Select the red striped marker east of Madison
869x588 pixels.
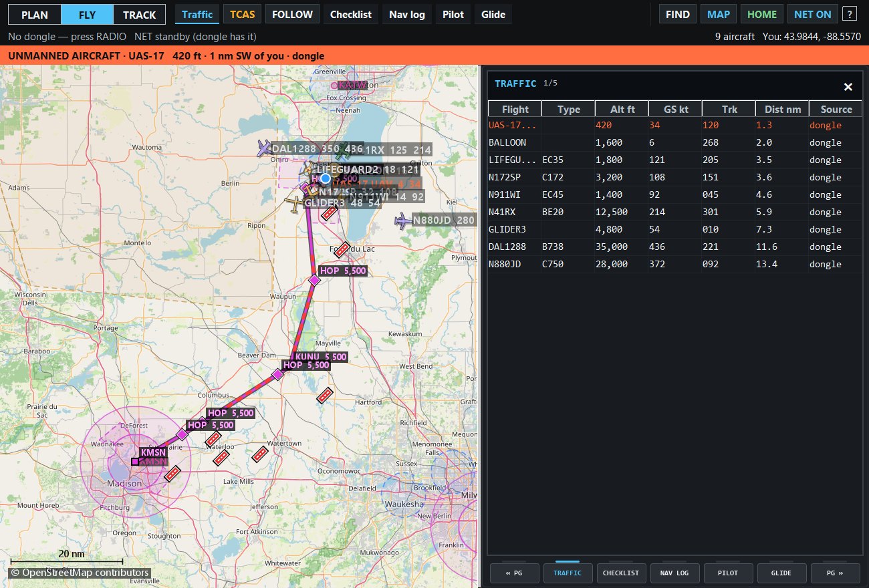(x=172, y=473)
